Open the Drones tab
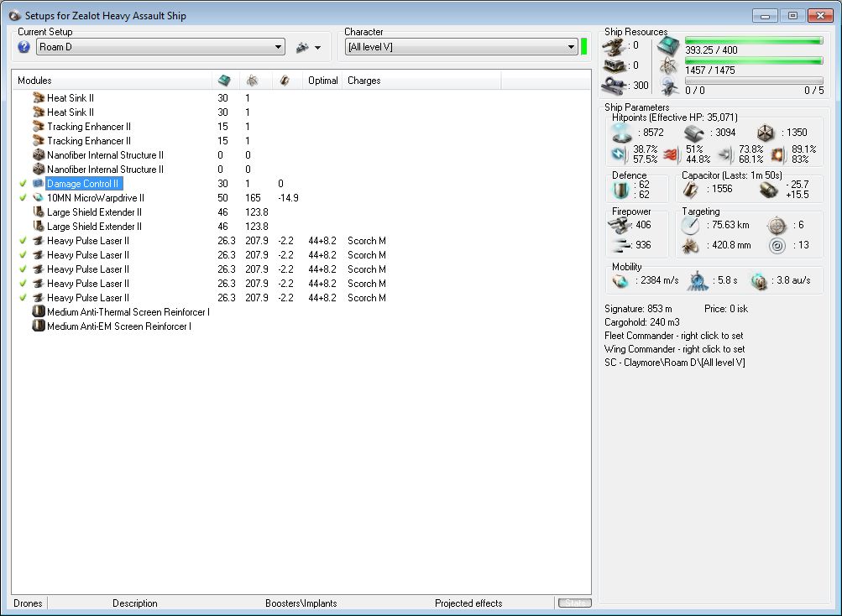Image resolution: width=842 pixels, height=616 pixels. click(x=28, y=603)
